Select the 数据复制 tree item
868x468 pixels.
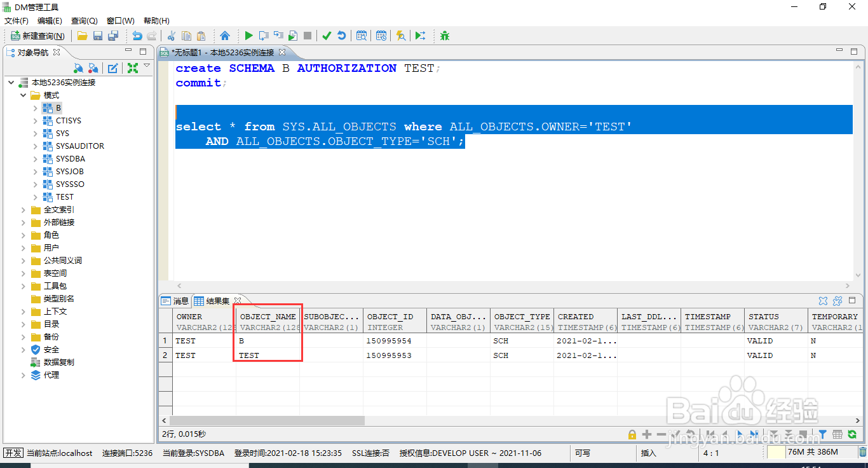click(x=58, y=362)
